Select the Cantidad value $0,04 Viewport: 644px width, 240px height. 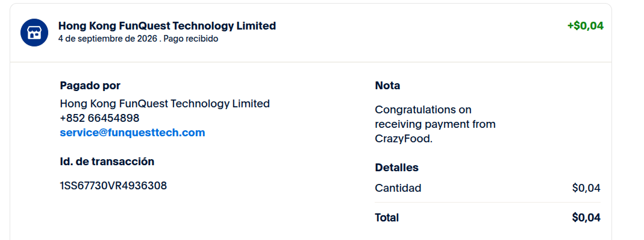click(x=586, y=188)
